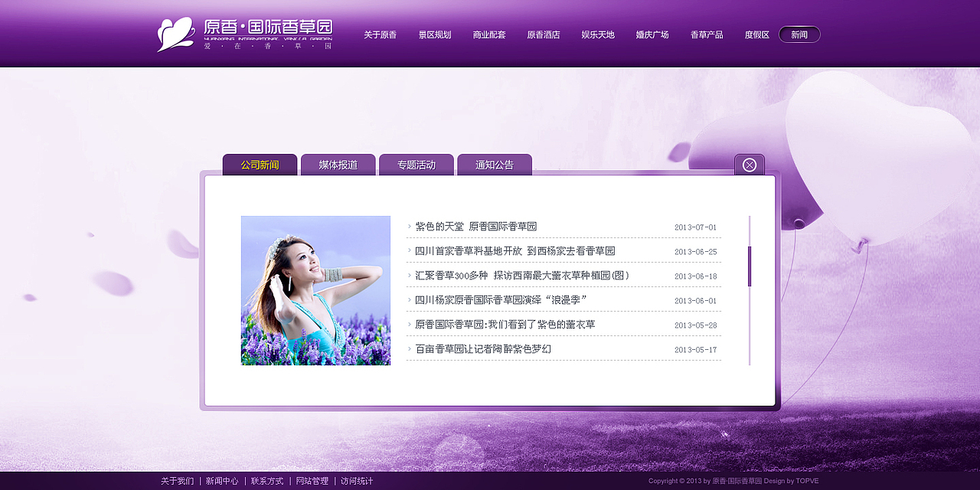This screenshot has height=490, width=980.
Task: Open the 婚庆广场 navigation item
Action: click(x=652, y=34)
